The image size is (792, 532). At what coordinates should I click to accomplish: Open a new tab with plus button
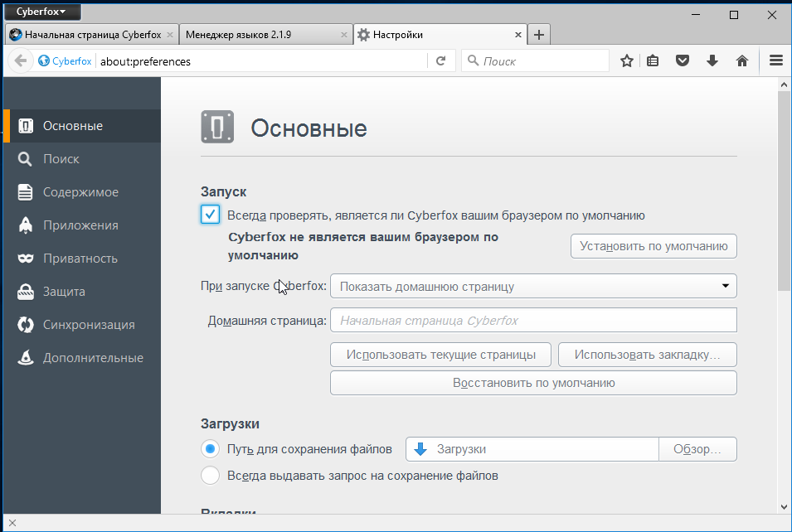click(x=539, y=35)
